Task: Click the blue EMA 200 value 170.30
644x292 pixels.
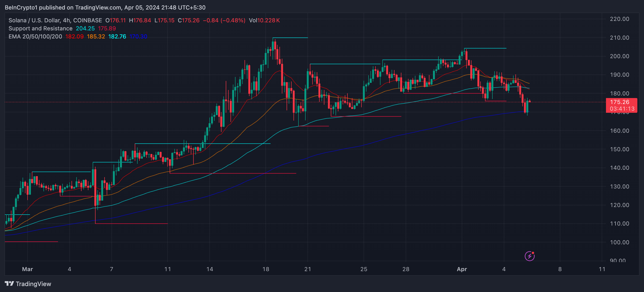Action: point(138,37)
